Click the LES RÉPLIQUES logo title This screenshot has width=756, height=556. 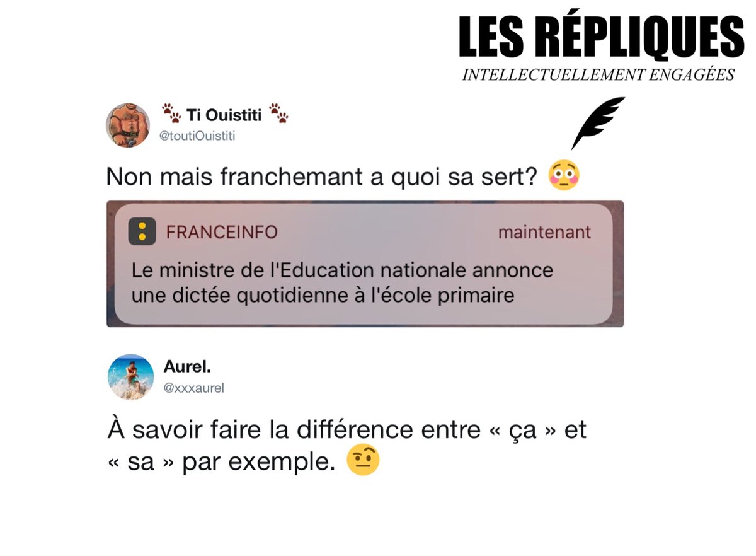click(x=601, y=38)
